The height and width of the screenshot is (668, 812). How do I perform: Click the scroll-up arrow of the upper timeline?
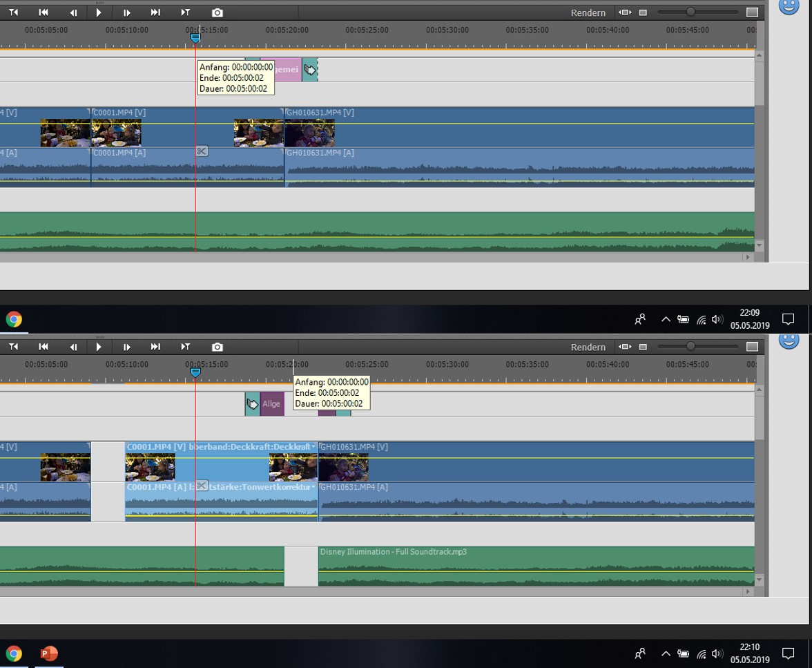click(x=760, y=55)
